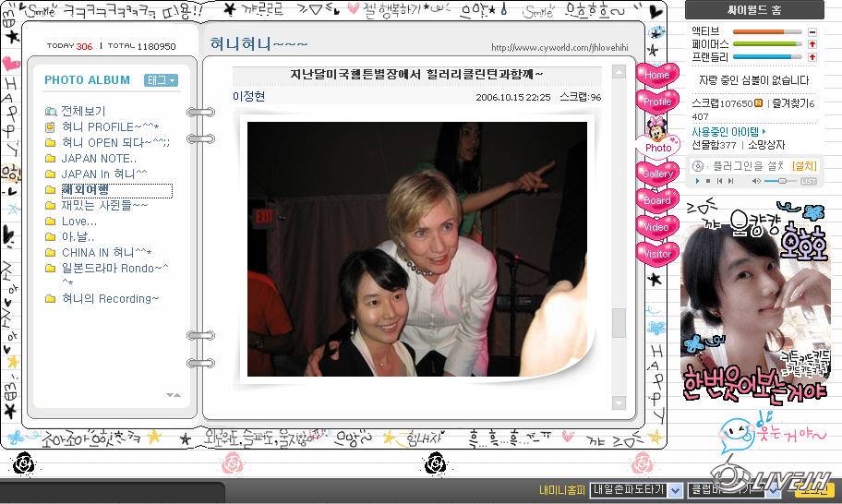Go to the previous music track

(719, 181)
